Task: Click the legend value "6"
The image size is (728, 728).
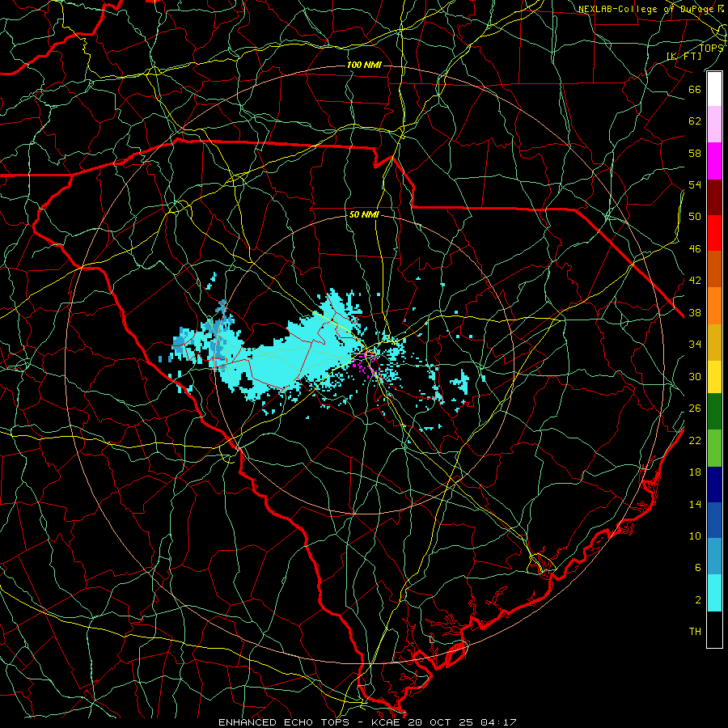Action: pyautogui.click(x=697, y=568)
